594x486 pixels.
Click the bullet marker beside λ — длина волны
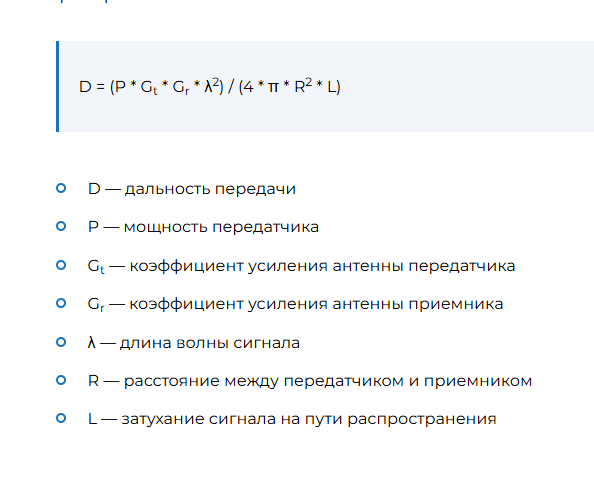click(x=61, y=342)
